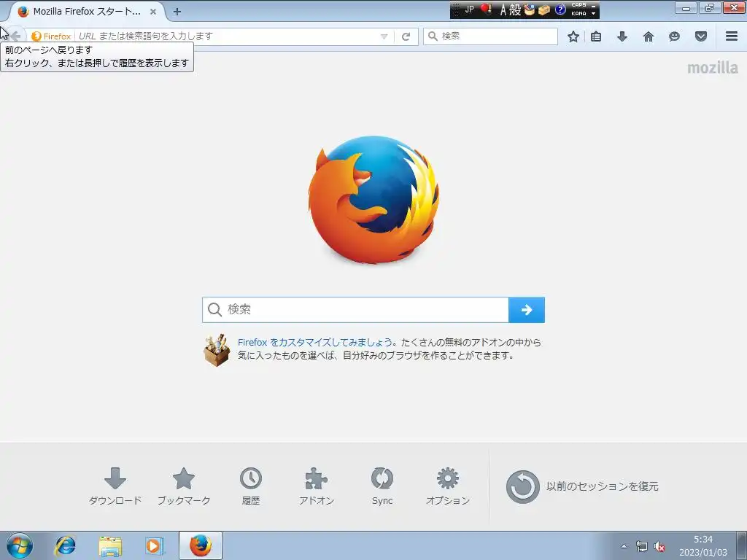Open the Sync shortcut

pos(382,486)
